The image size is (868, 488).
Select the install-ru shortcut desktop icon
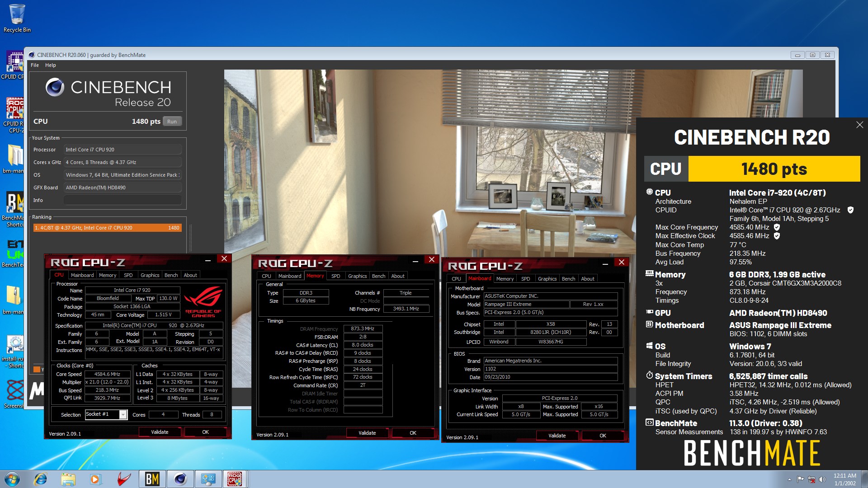13,352
